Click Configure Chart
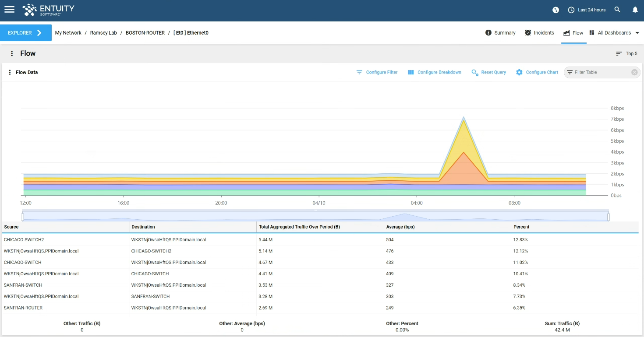 point(537,72)
